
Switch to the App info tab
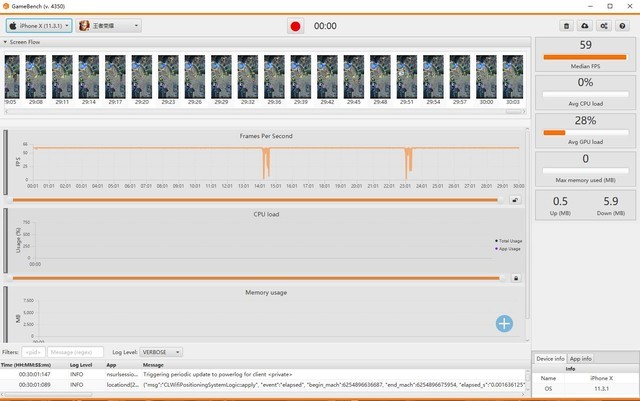[x=581, y=358]
